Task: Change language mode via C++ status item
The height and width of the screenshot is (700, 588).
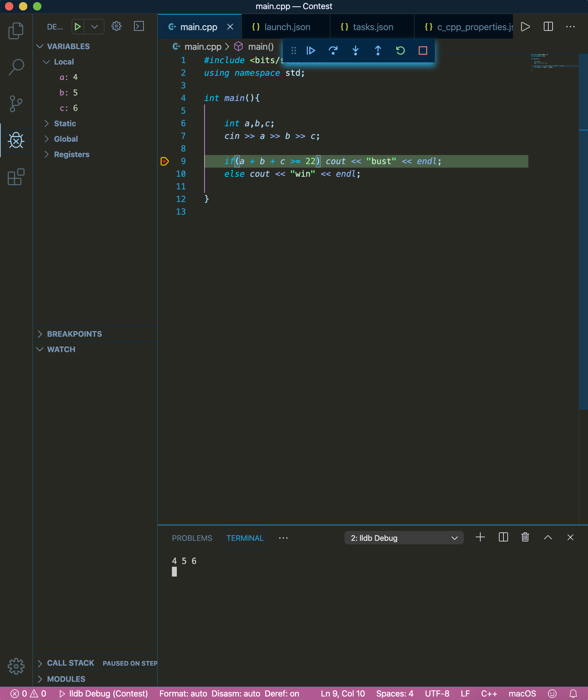Action: coord(489,694)
